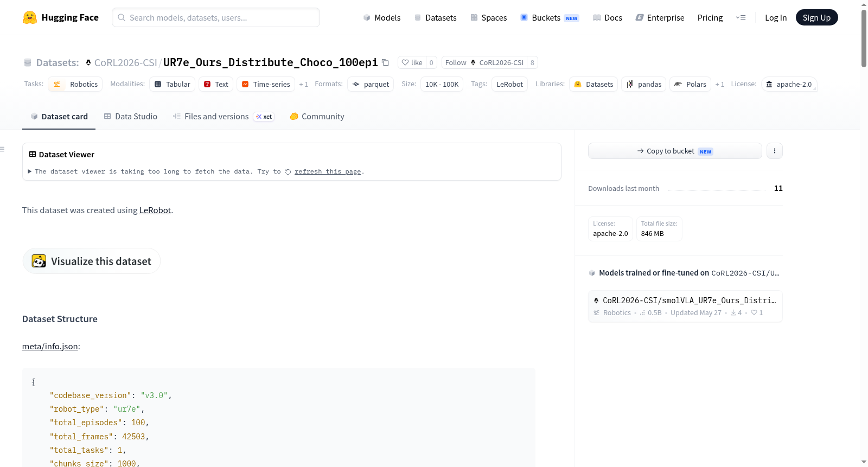This screenshot has height=467, width=868.
Task: Click the "total_frames": 42503 line
Action: [x=99, y=437]
